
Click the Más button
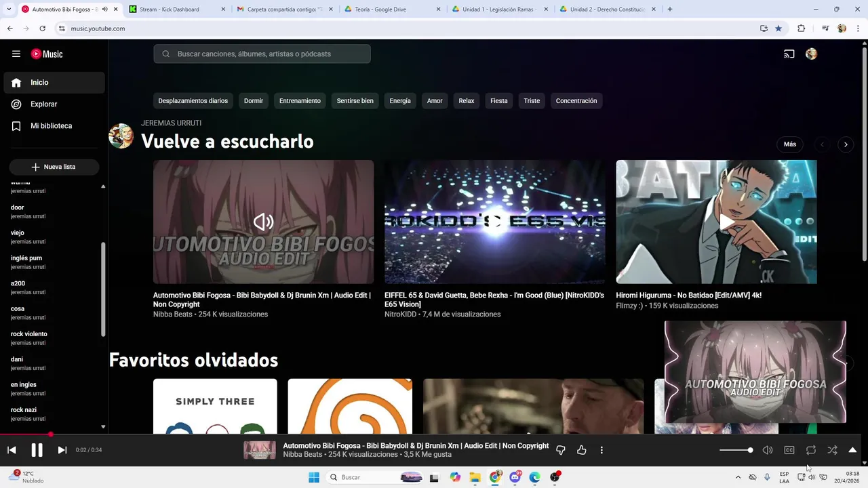[x=790, y=144]
